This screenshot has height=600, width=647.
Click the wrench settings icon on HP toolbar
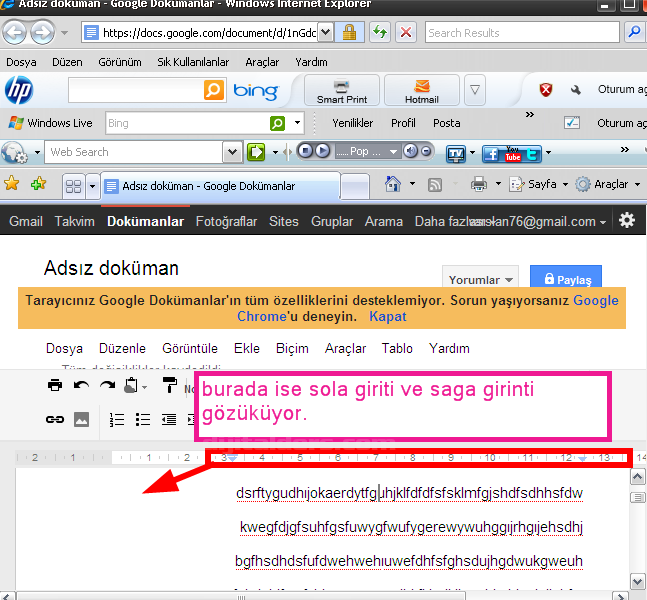(x=576, y=90)
